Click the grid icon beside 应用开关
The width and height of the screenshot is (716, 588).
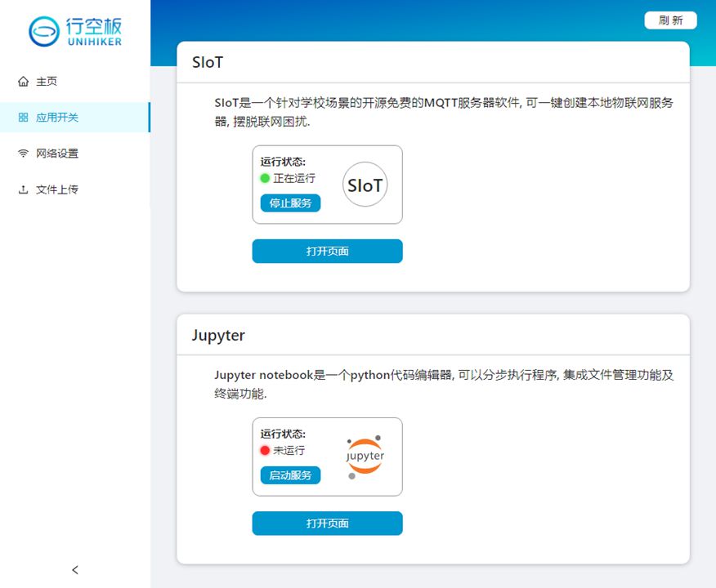coord(23,118)
